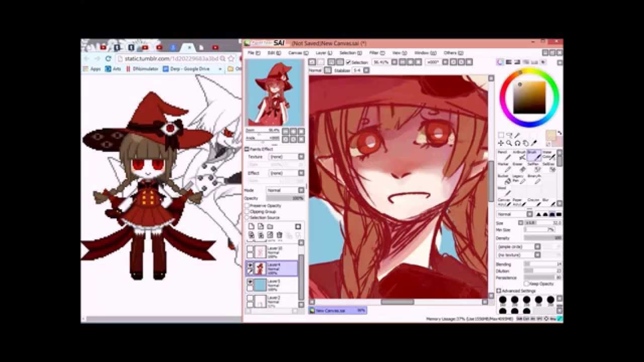Select the Blur tool

coord(548,202)
